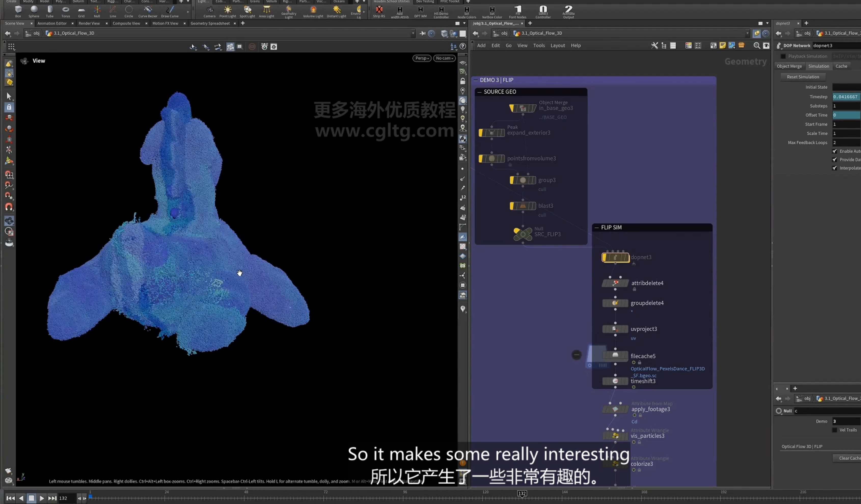Switch to the Animation Editor tab
The image size is (861, 504).
click(x=52, y=23)
